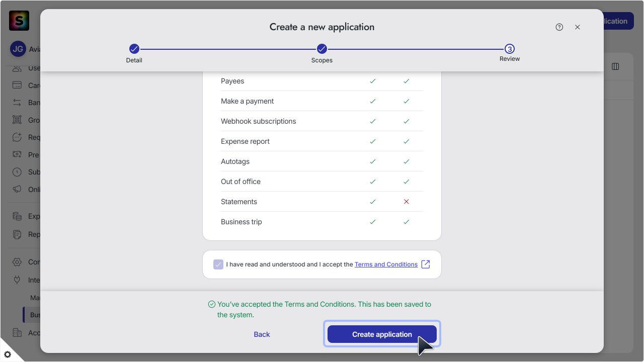Open the building icon beside 'Acc'

click(x=17, y=333)
